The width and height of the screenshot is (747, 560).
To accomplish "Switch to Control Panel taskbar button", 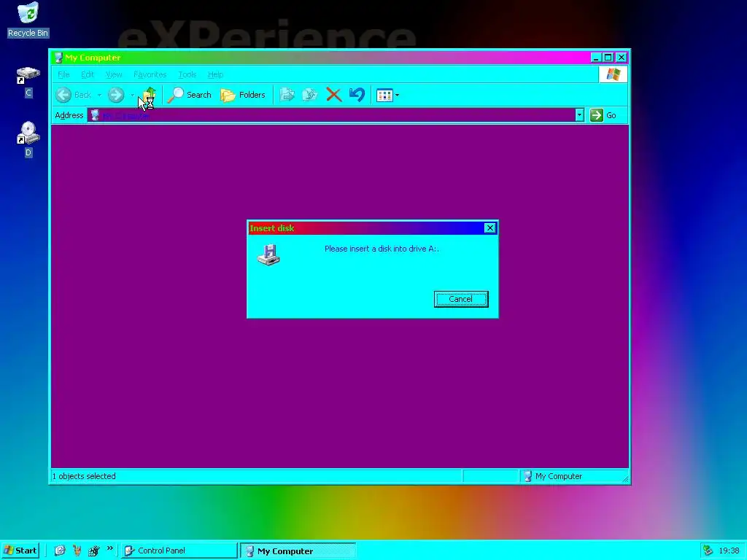I will pos(179,551).
